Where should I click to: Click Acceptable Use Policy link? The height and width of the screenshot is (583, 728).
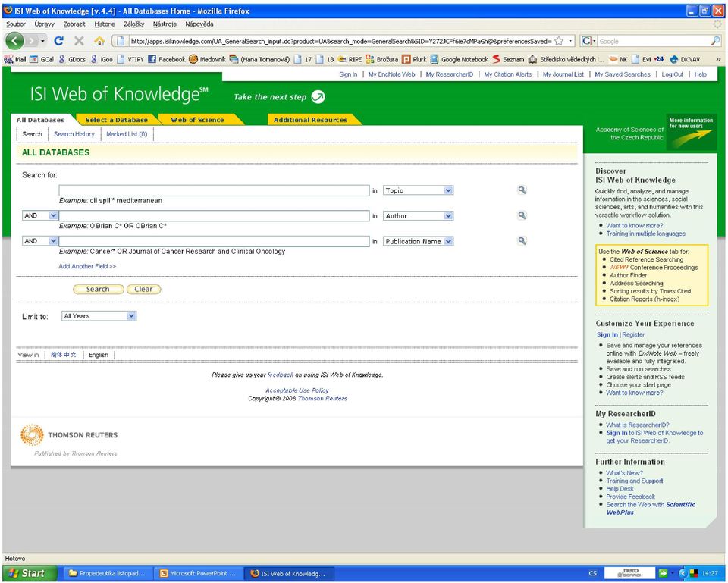297,390
